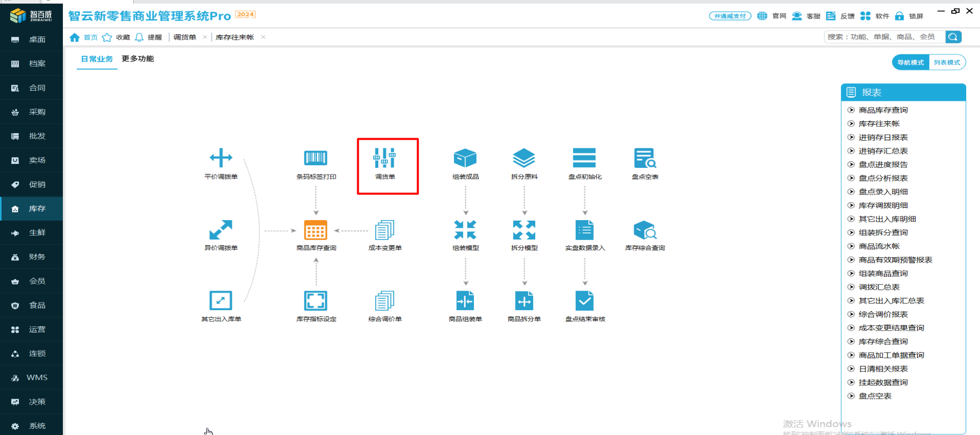Open the 调货单 icon in workflow
The width and height of the screenshot is (980, 435).
coord(384,159)
